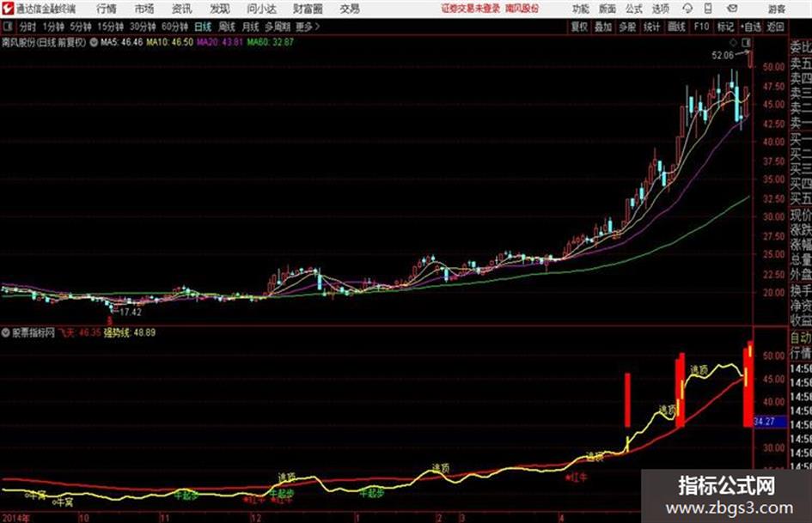Click the 返回 back button
The height and width of the screenshot is (523, 812).
776,27
